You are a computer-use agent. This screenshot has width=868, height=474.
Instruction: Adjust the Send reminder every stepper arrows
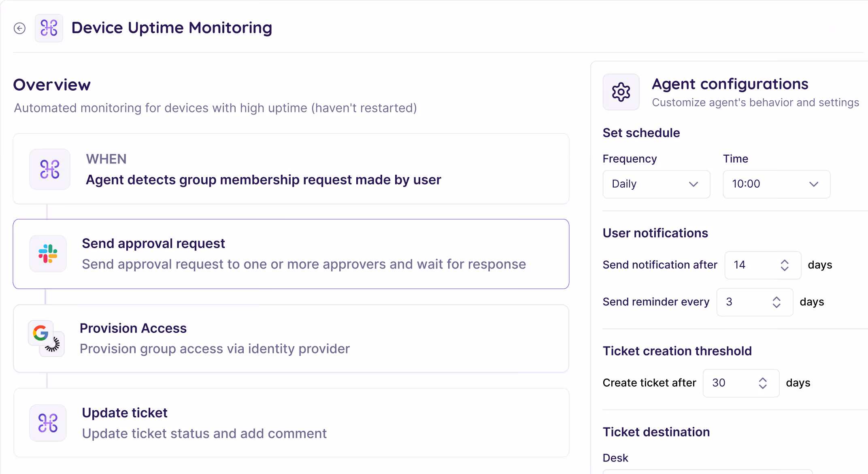click(776, 302)
